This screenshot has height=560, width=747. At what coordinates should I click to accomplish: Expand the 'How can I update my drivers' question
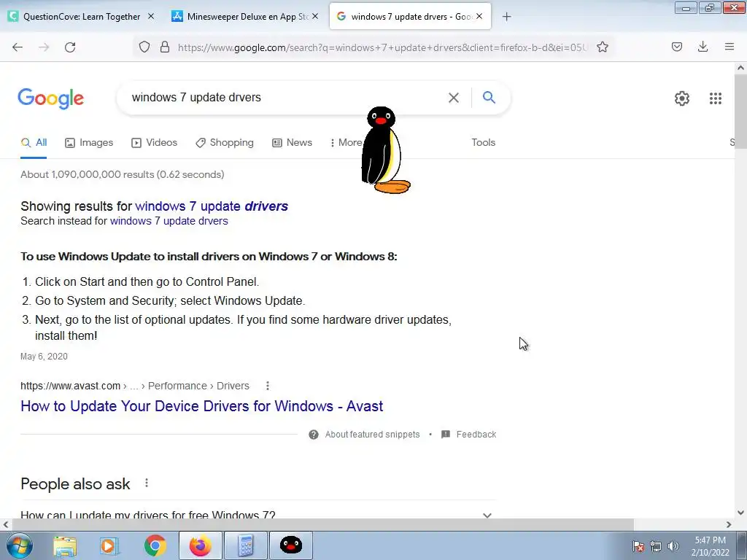tap(258, 514)
